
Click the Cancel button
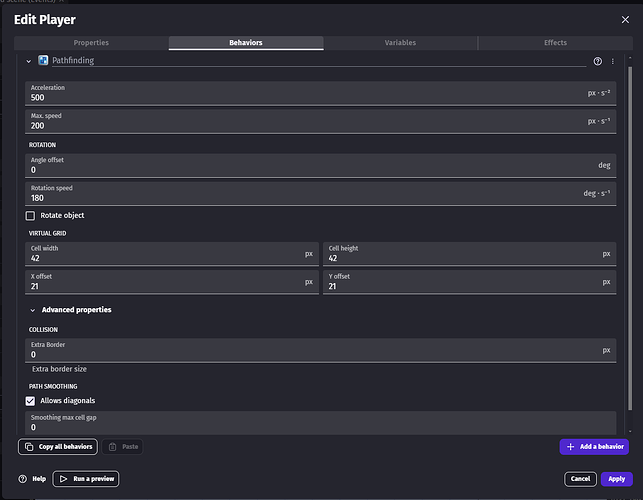click(580, 479)
